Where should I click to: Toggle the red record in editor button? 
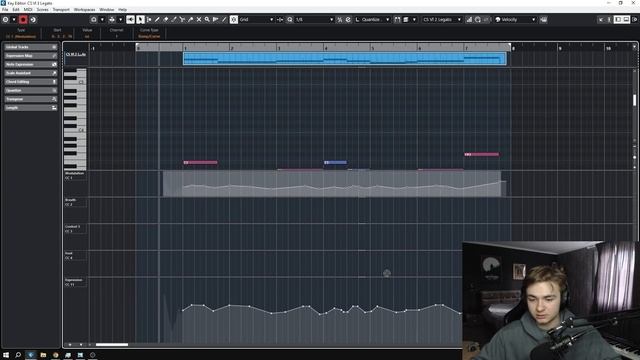coord(23,20)
